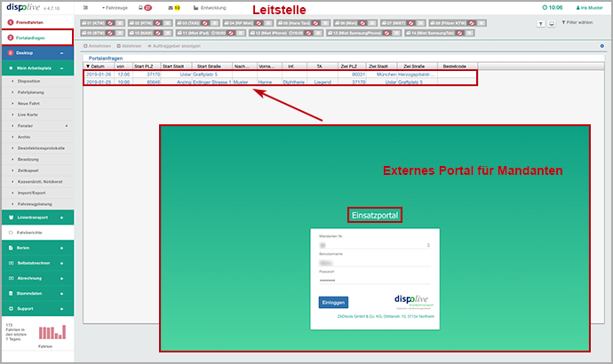Click the Einloggen button

coord(333,302)
